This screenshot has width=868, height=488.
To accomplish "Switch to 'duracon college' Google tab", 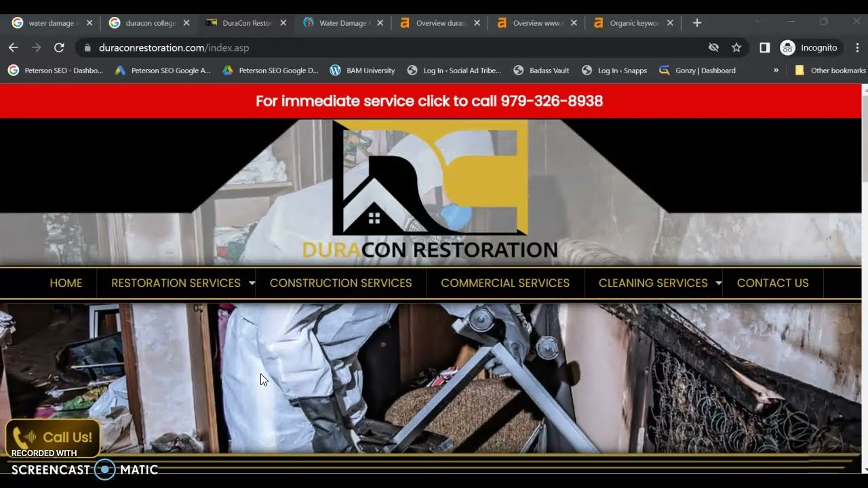I will pyautogui.click(x=149, y=23).
